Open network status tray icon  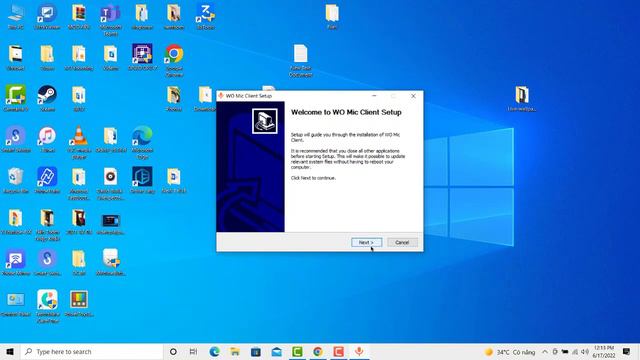coord(575,352)
